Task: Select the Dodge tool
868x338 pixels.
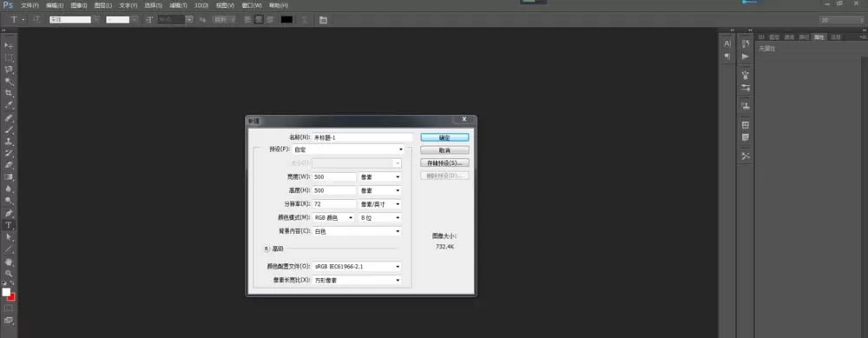Action: [9, 201]
